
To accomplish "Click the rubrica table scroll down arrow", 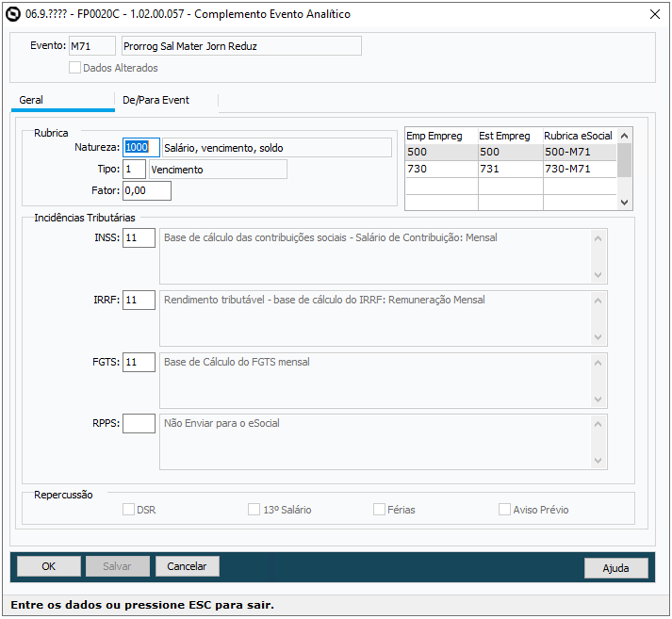I will point(625,203).
